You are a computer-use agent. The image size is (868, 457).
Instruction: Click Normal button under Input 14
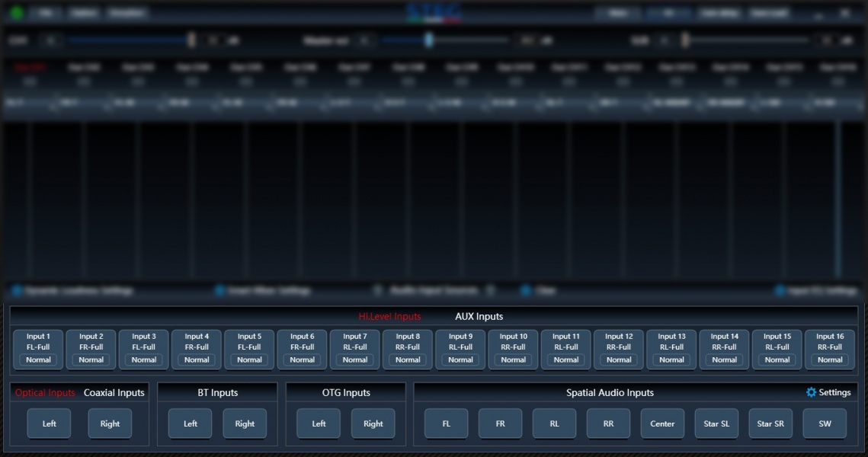pyautogui.click(x=725, y=360)
